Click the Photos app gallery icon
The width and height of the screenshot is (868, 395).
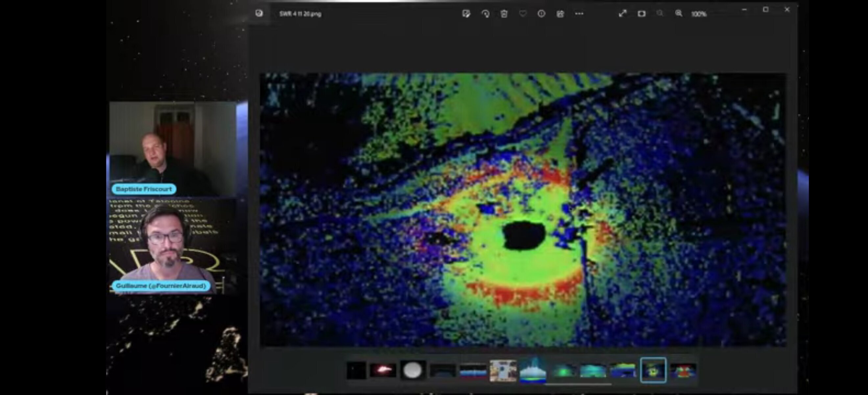click(259, 13)
